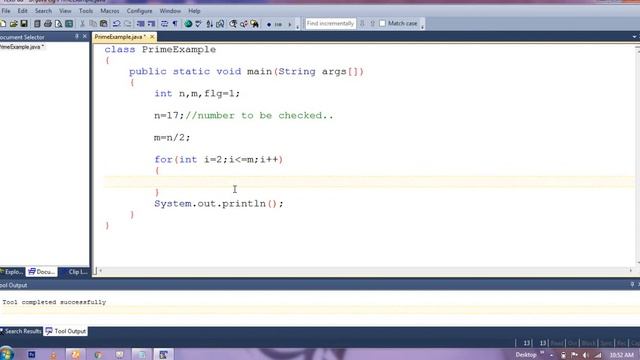Viewport: 640px width, 360px height.
Task: Switch to the Tool Output tab
Action: [66, 331]
